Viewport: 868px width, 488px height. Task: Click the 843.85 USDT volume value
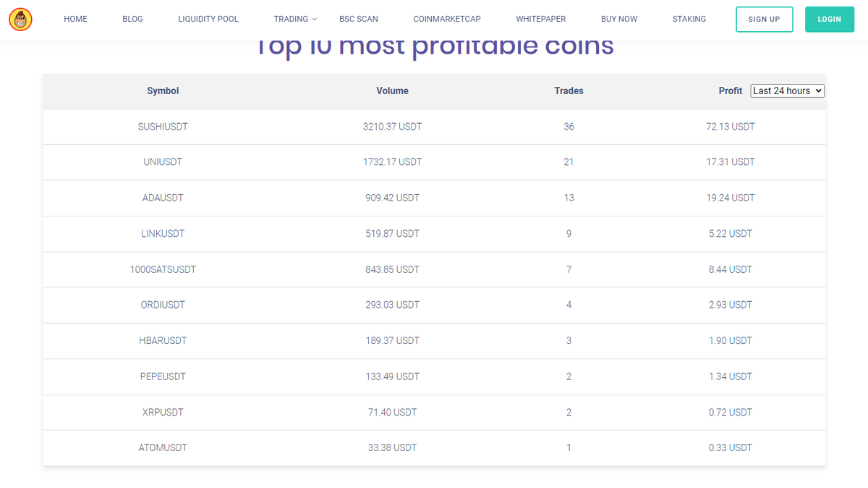[x=392, y=269]
